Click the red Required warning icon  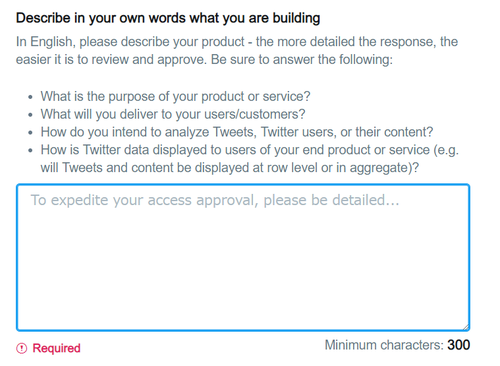click(x=21, y=348)
